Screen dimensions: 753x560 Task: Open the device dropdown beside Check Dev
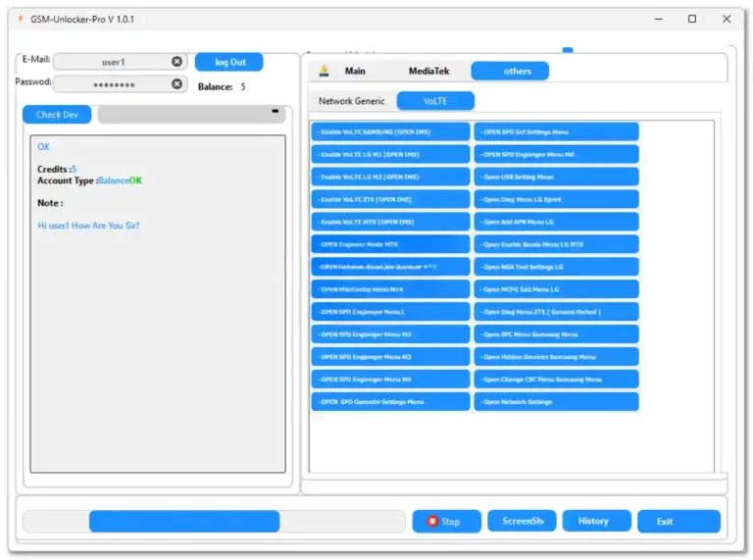(191, 115)
